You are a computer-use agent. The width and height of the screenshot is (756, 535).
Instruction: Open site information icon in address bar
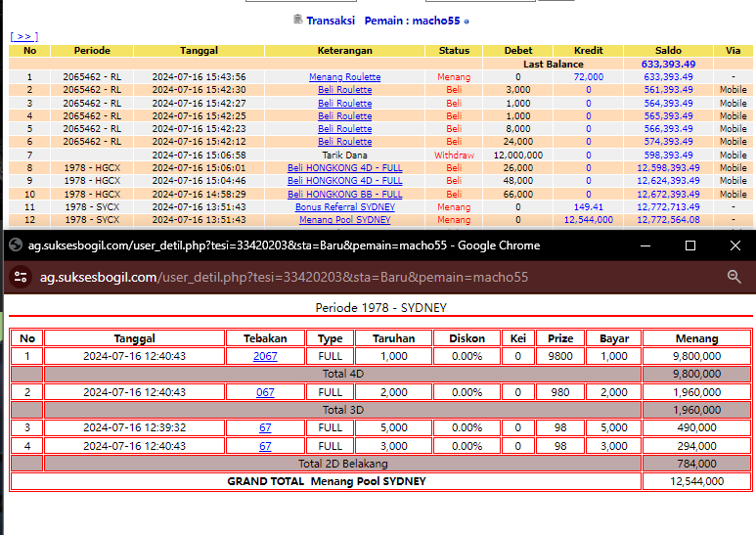pyautogui.click(x=21, y=277)
